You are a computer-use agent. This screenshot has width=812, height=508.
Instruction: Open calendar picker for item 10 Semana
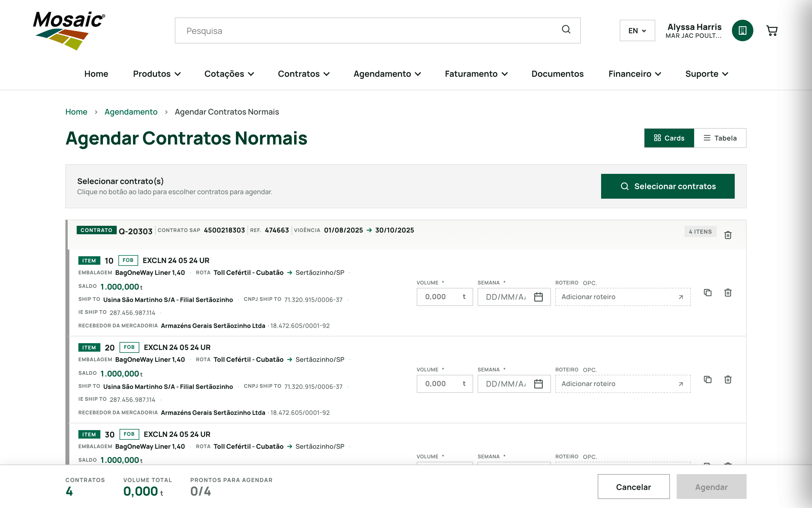click(539, 297)
